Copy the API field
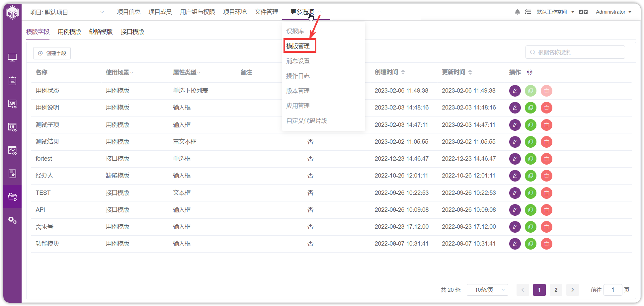 [530, 210]
